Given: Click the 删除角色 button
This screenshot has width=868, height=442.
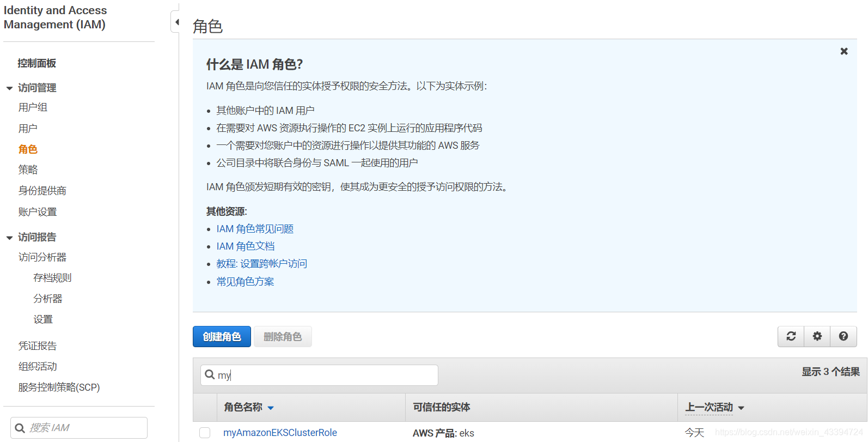Looking at the screenshot, I should tap(283, 336).
